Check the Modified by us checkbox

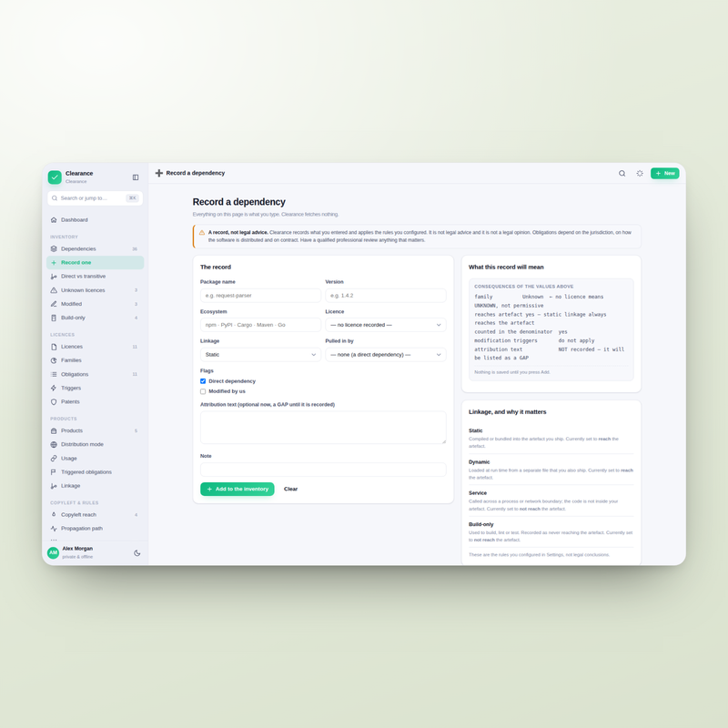click(x=203, y=391)
